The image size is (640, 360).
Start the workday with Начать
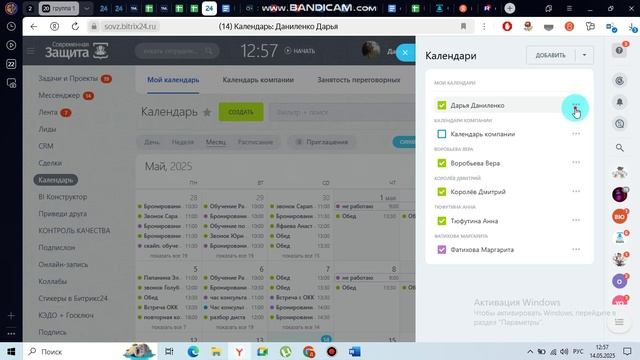click(x=300, y=51)
